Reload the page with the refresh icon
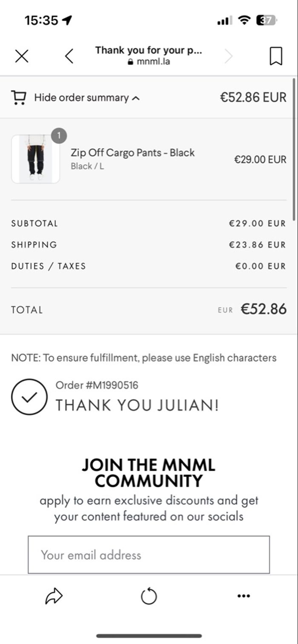The height and width of the screenshot is (644, 298). 149,596
